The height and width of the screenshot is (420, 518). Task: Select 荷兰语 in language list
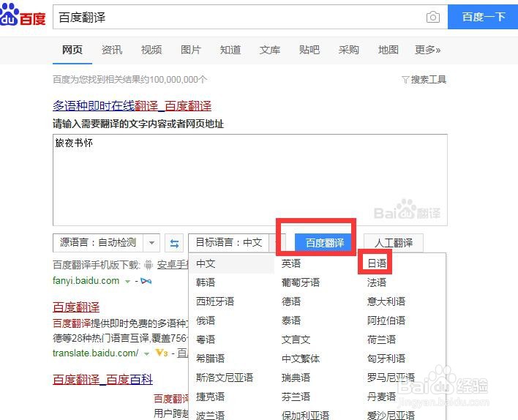382,340
